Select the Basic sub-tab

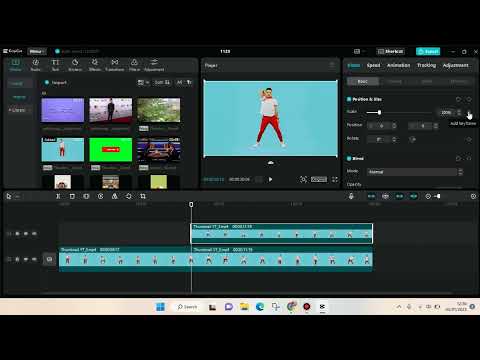click(x=363, y=81)
